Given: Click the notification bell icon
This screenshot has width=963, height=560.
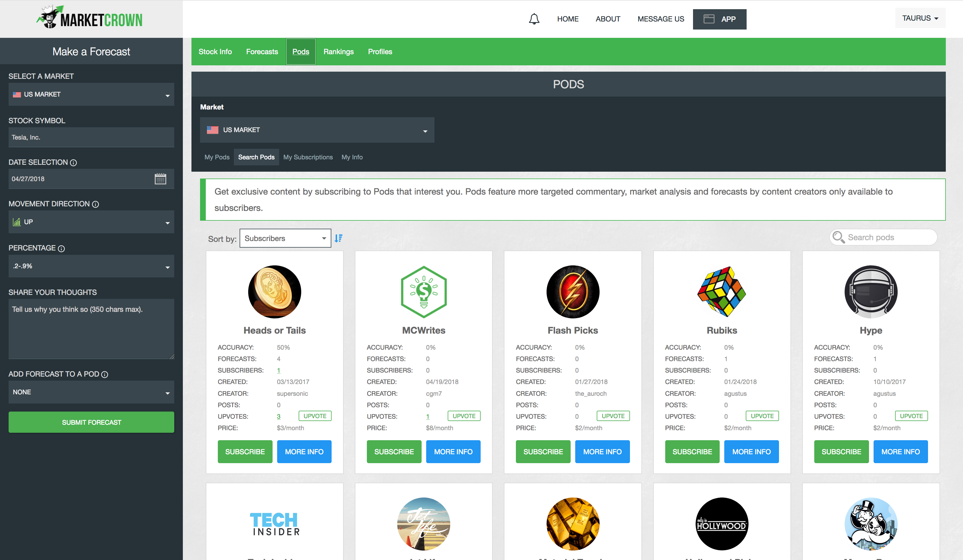Looking at the screenshot, I should pyautogui.click(x=534, y=19).
